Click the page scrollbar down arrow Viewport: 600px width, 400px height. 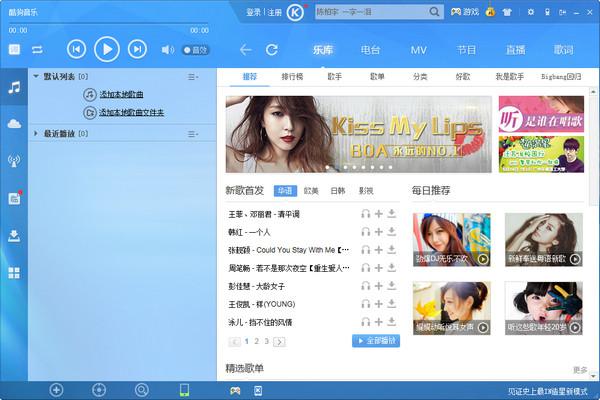[593, 376]
